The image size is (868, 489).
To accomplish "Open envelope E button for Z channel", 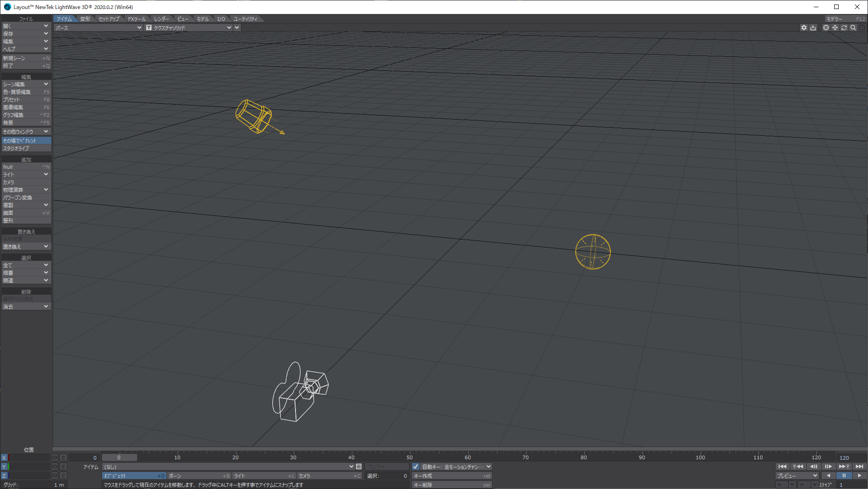I will click(x=64, y=475).
